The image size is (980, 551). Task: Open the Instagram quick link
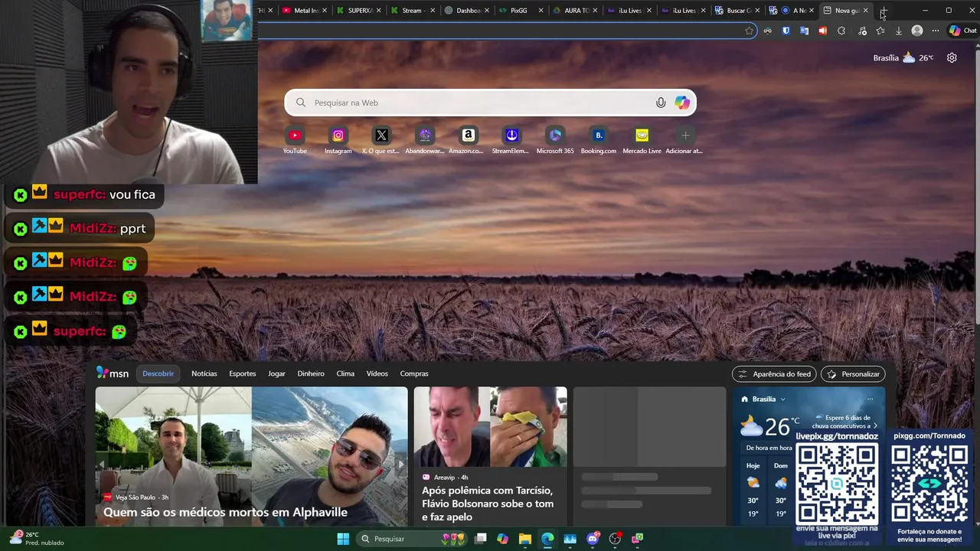click(x=338, y=140)
